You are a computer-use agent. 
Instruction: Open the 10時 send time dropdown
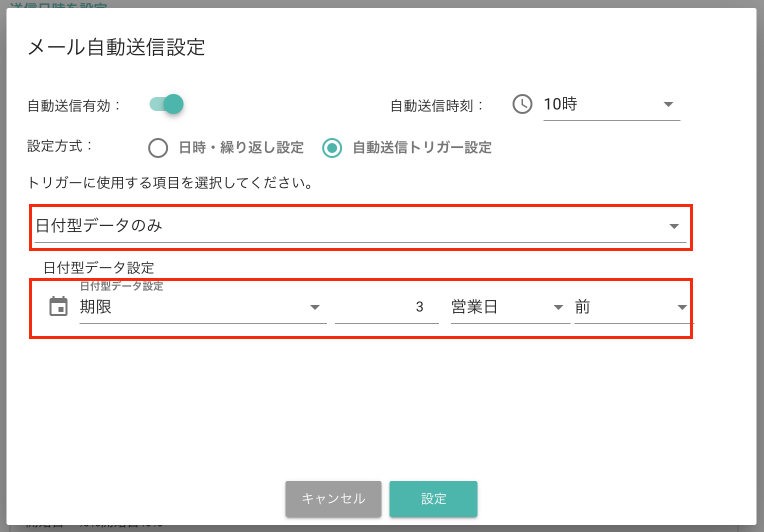click(x=611, y=104)
